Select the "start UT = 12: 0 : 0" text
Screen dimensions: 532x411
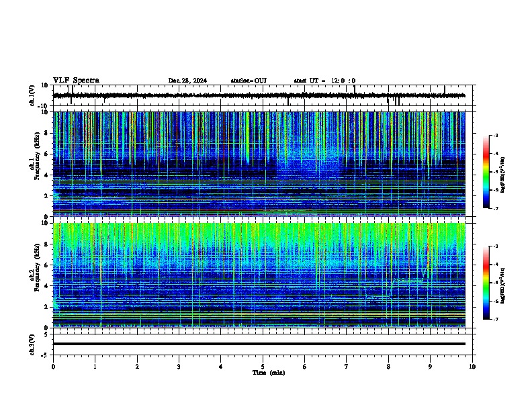(x=324, y=81)
